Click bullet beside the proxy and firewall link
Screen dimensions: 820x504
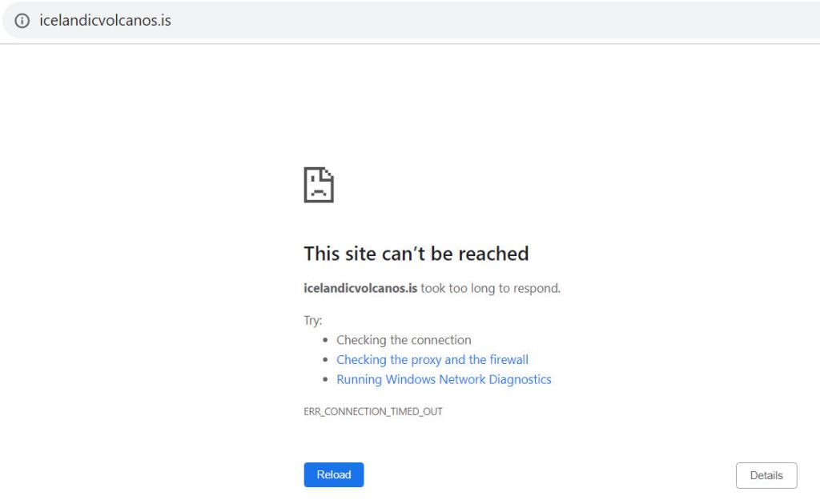coord(325,360)
